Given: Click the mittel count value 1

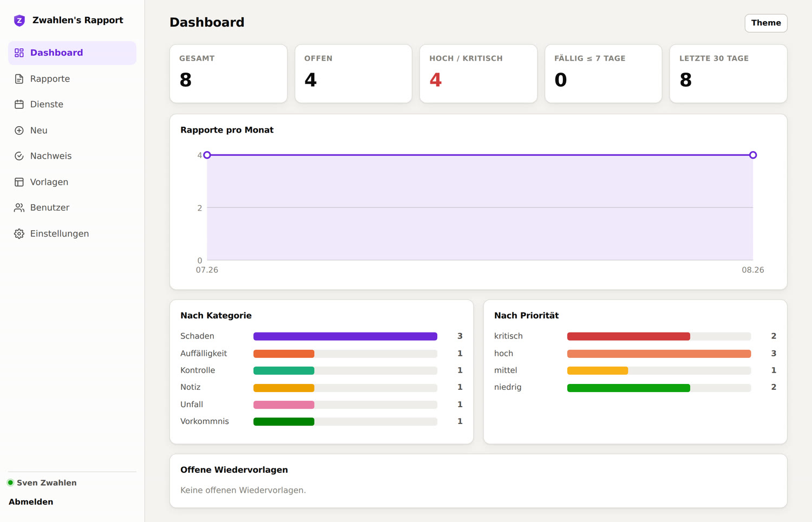Looking at the screenshot, I should (x=774, y=370).
